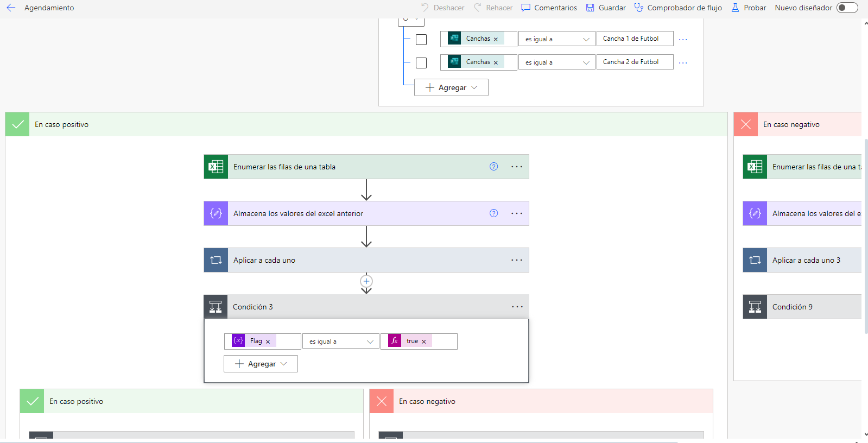The image size is (868, 443).
Task: Open row options for Cancha 1 de Futbol
Action: 683,39
